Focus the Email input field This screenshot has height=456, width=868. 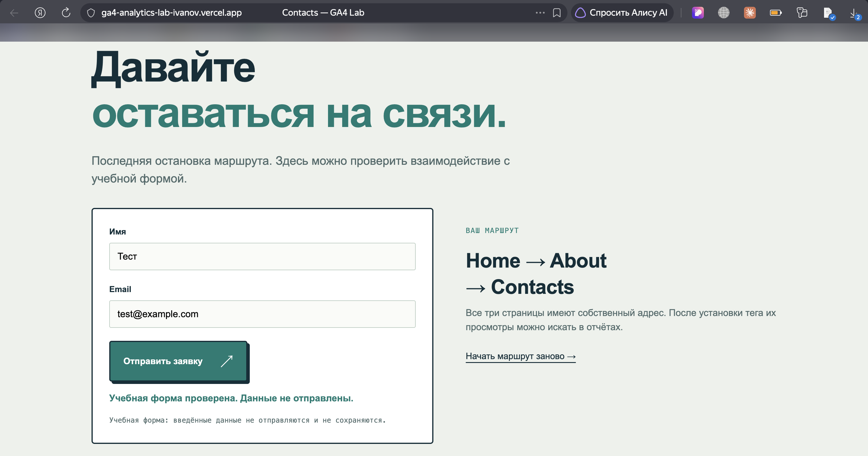click(x=262, y=314)
